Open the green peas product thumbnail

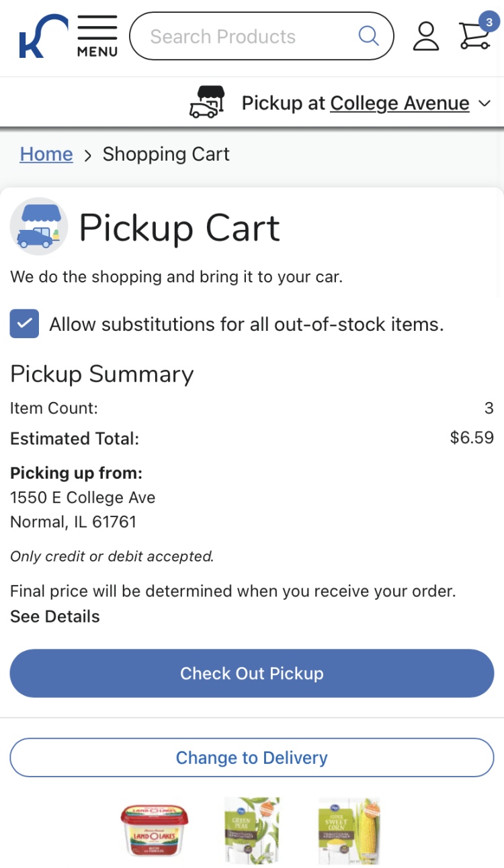251,830
